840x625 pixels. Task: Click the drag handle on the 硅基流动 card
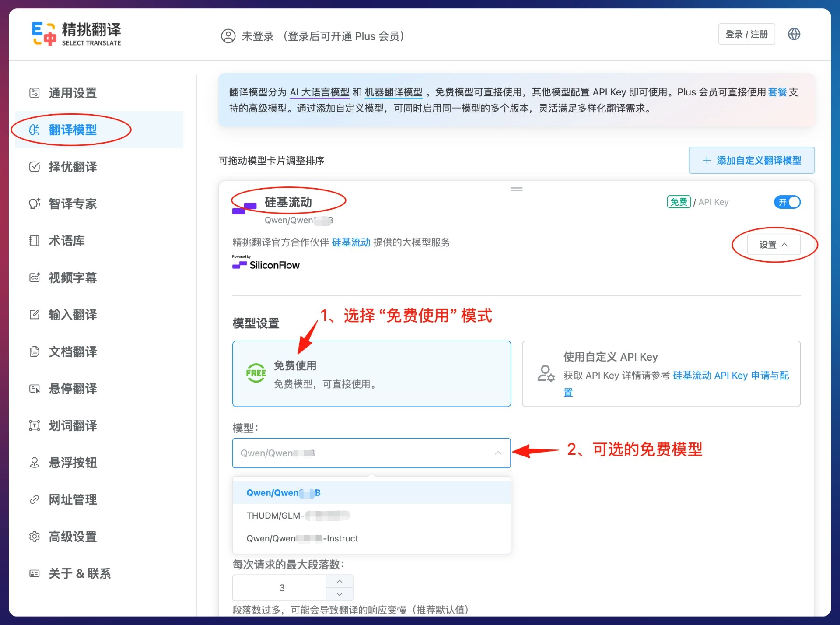click(x=516, y=190)
